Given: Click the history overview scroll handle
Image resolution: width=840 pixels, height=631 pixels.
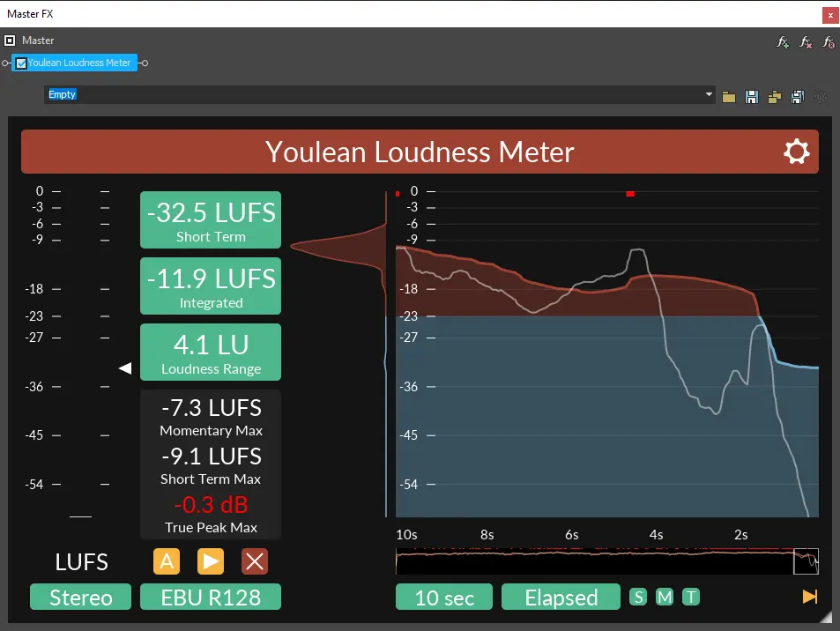Looking at the screenshot, I should pos(806,561).
